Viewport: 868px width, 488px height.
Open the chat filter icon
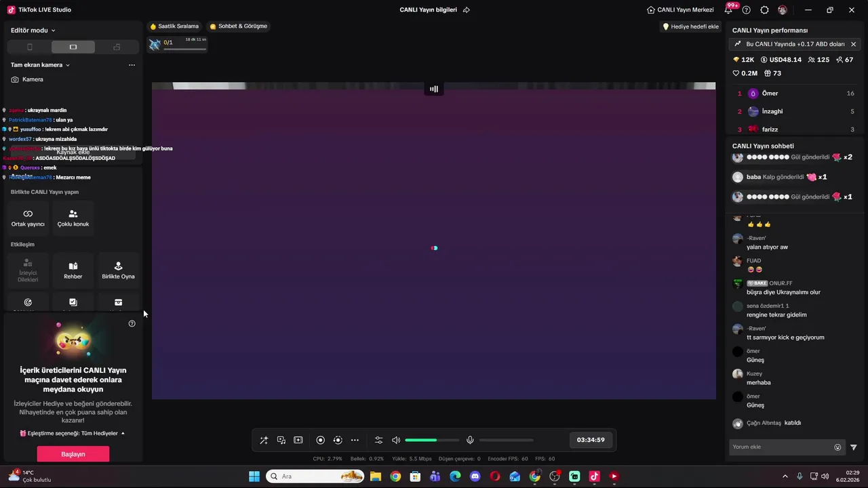(854, 447)
